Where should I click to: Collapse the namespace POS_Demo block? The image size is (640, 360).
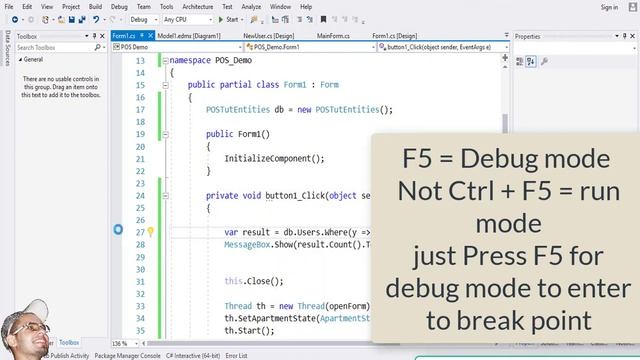165,61
